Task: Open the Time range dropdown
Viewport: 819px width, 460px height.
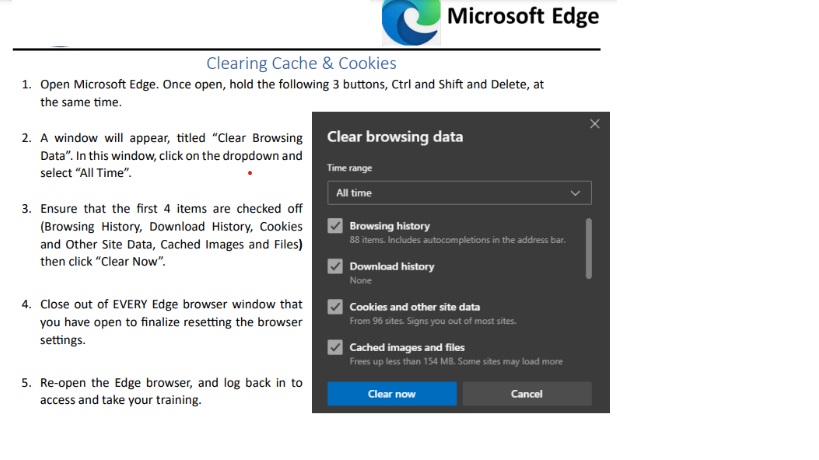Action: point(459,193)
